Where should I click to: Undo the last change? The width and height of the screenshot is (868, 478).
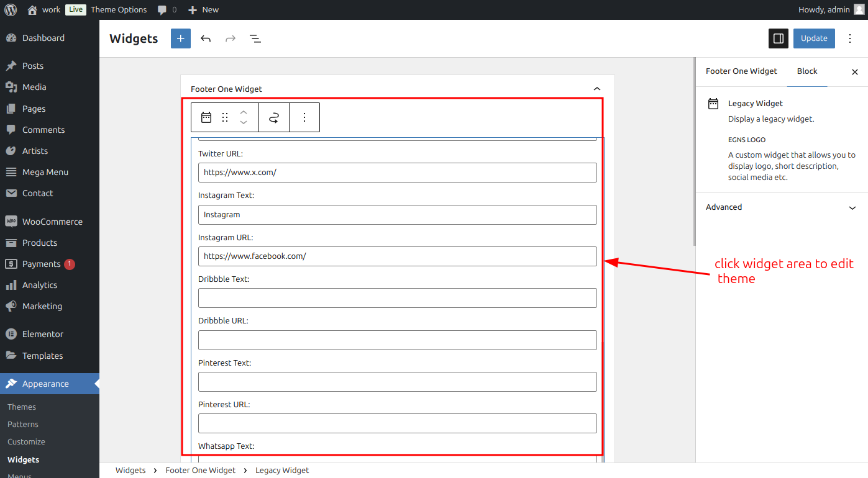(206, 38)
